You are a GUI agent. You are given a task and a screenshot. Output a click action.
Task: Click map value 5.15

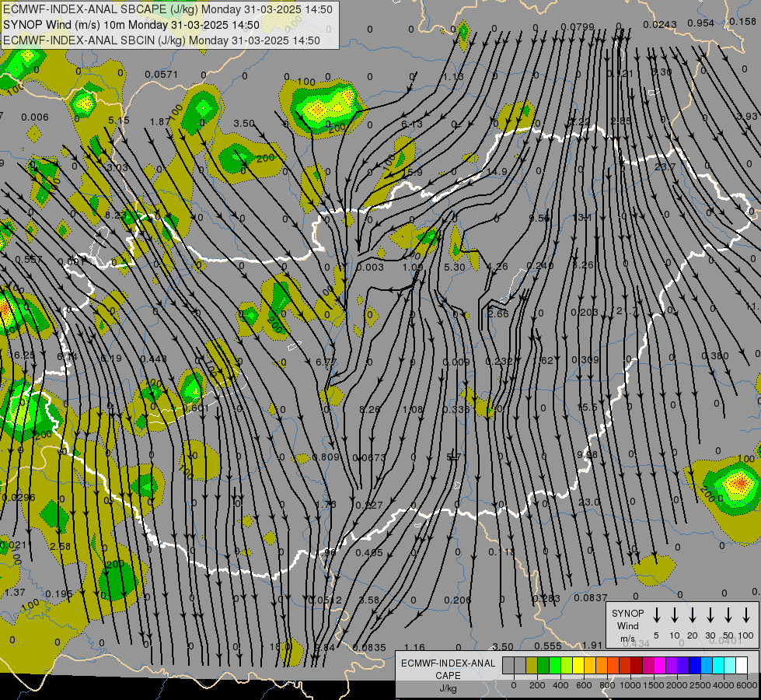(119, 120)
